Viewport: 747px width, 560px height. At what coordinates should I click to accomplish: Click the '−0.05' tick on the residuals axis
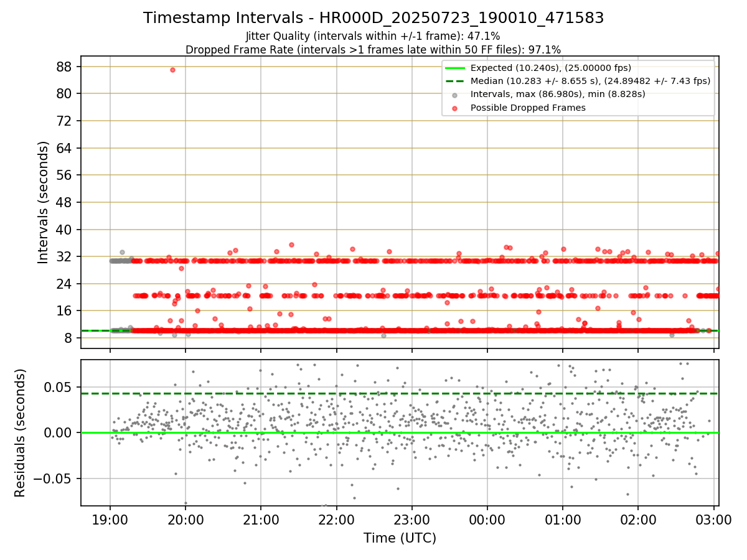[52, 478]
